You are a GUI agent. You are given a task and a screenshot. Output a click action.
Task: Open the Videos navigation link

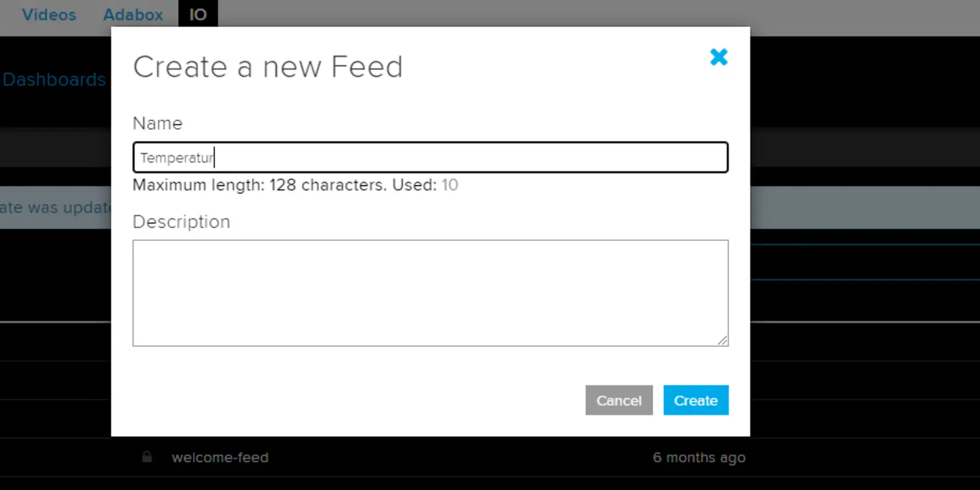tap(49, 15)
